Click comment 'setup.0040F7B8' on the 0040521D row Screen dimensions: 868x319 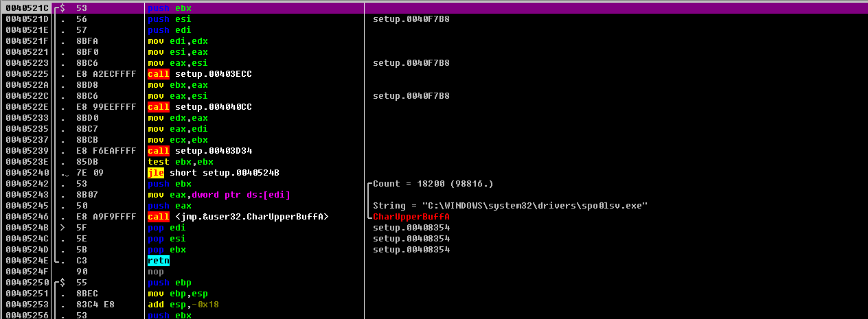(411, 19)
